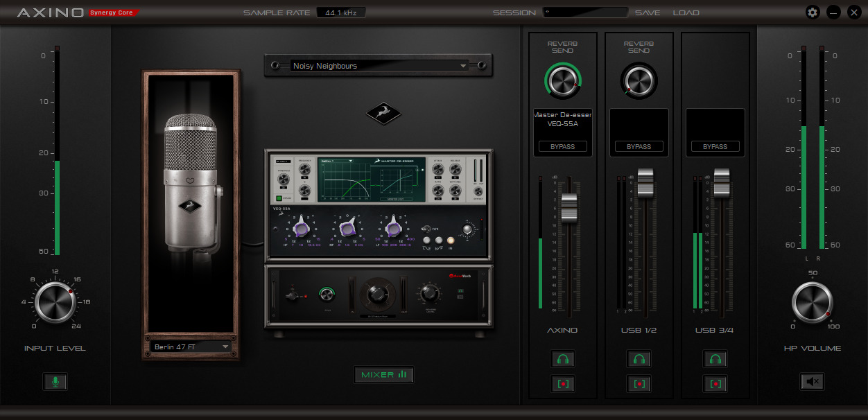The height and width of the screenshot is (420, 868).
Task: Arm the record icon on the USB 3/4 channel
Action: 715,383
